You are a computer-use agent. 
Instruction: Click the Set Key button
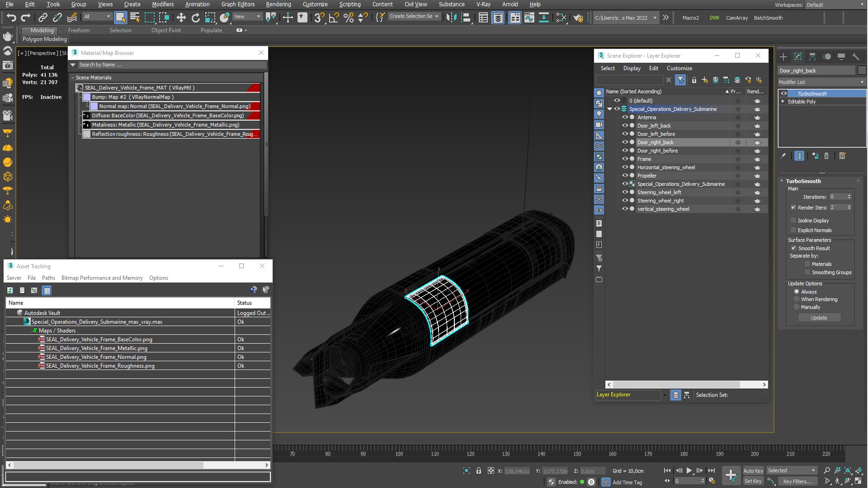click(x=753, y=481)
